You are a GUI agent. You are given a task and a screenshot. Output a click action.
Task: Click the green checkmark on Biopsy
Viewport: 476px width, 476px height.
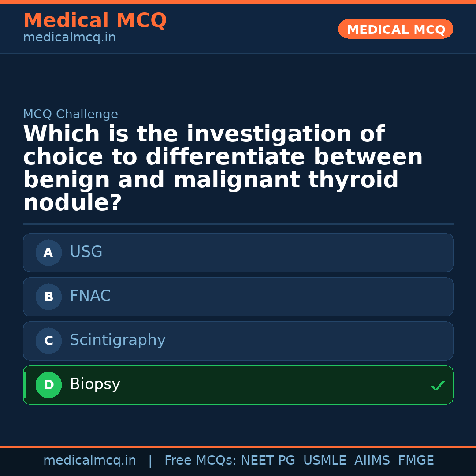click(438, 386)
